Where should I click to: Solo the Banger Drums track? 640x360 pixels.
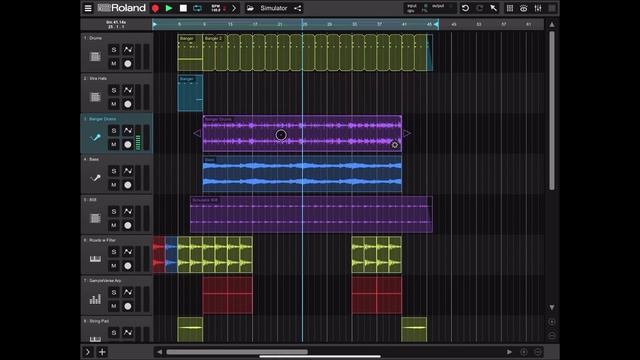[x=114, y=131]
